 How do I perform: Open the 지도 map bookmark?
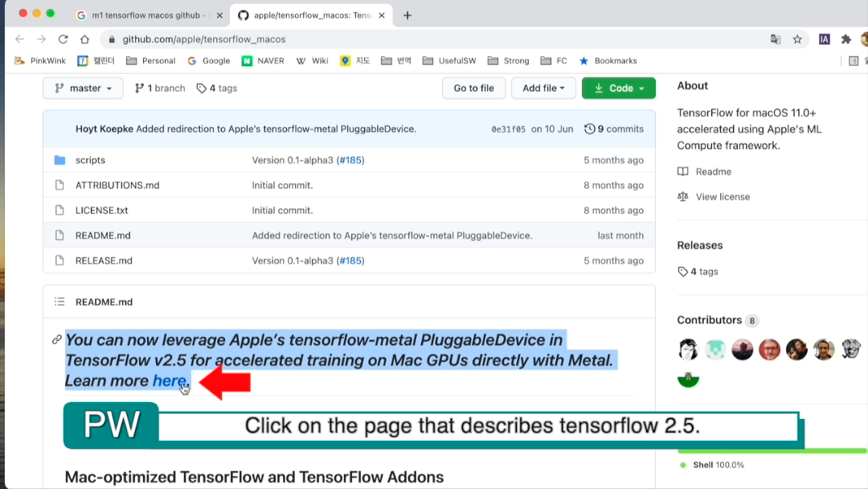[355, 61]
